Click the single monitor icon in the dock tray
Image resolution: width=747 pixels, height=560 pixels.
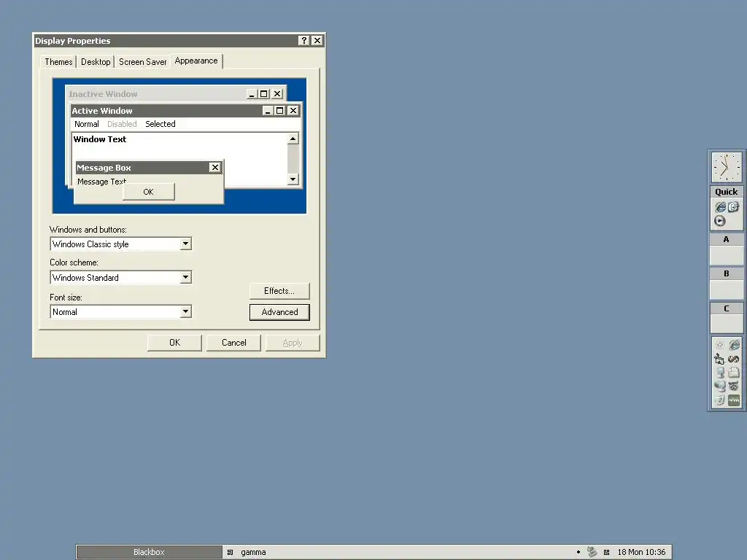click(x=719, y=373)
